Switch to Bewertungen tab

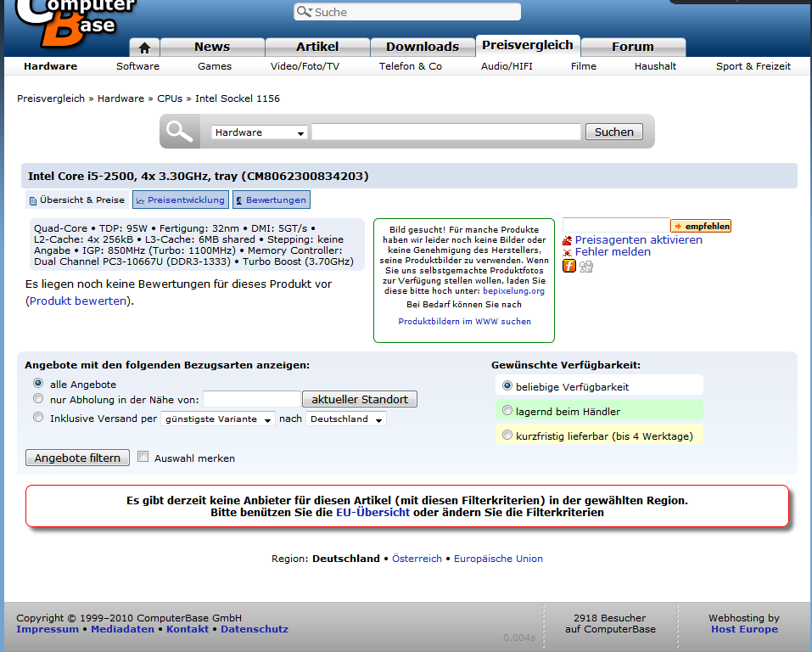(272, 200)
